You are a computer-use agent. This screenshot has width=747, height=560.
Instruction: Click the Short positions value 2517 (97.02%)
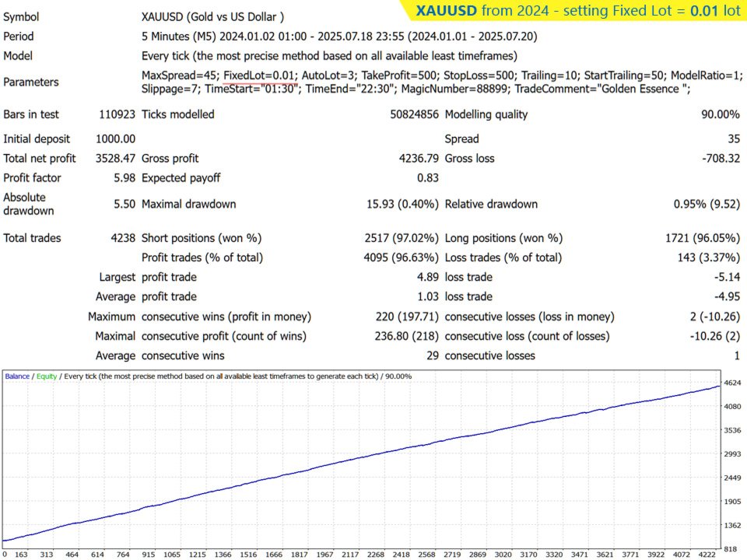point(402,238)
